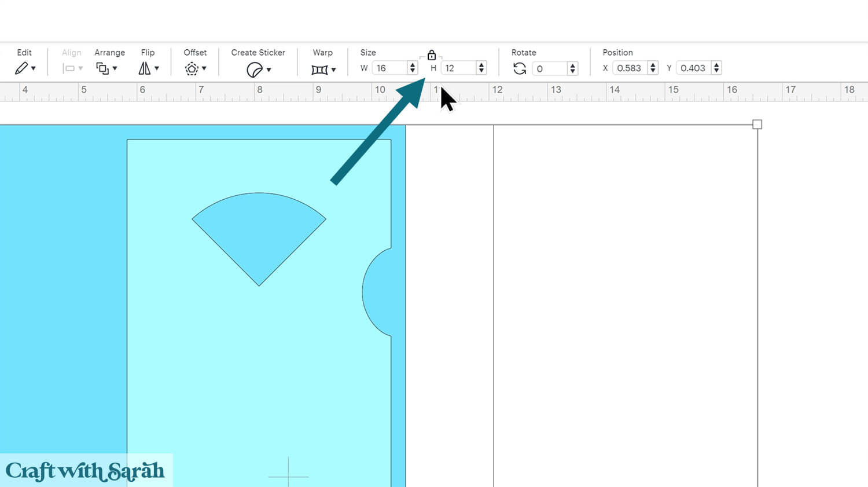Expand the Warp dropdown arrow
The height and width of the screenshot is (487, 868).
tap(333, 69)
